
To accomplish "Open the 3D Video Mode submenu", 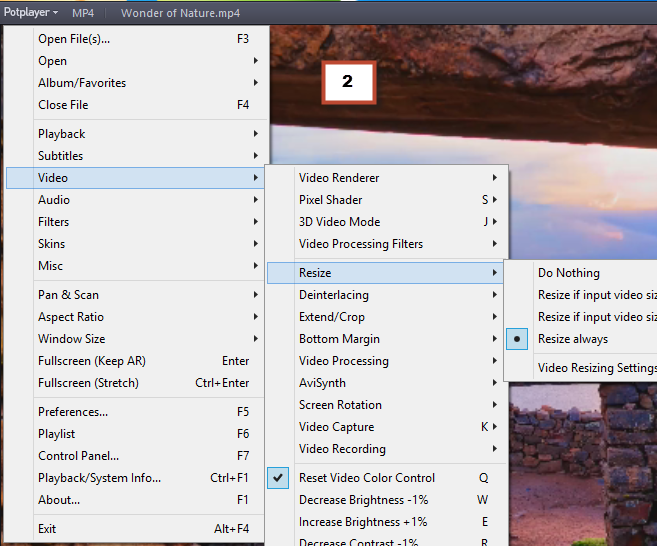I will point(387,222).
